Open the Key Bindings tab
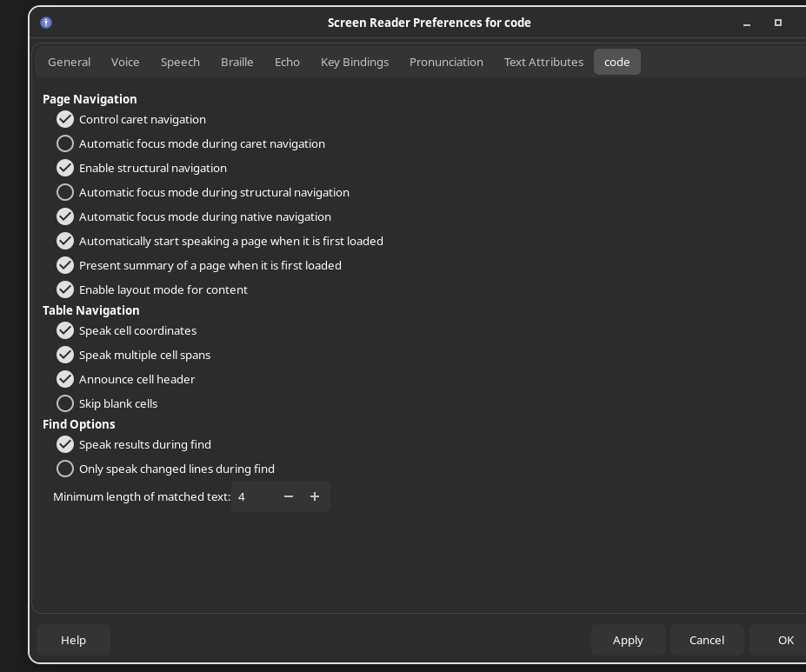The width and height of the screenshot is (806, 672). (355, 62)
